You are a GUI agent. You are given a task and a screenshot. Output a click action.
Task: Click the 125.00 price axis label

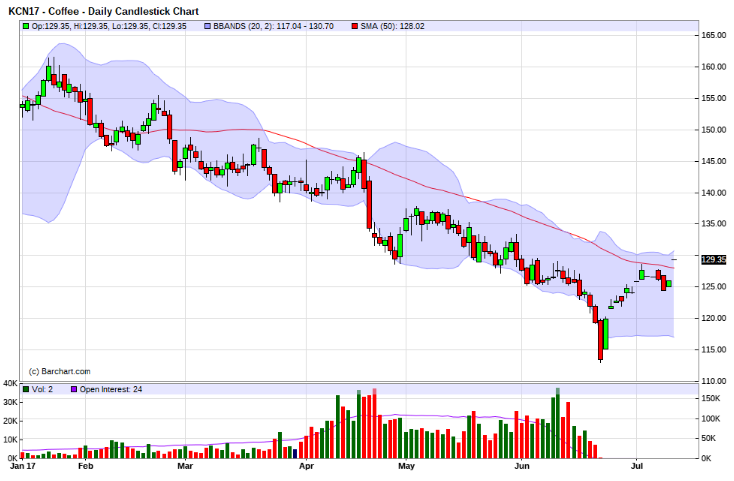[x=714, y=287]
